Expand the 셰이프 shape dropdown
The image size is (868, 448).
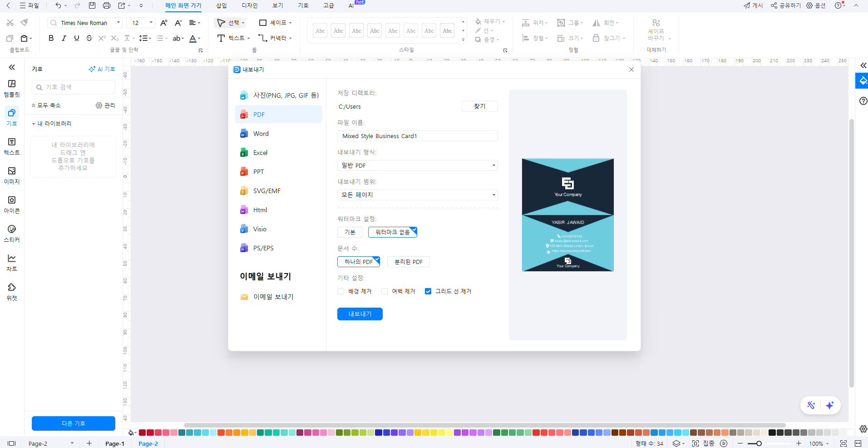tap(291, 23)
